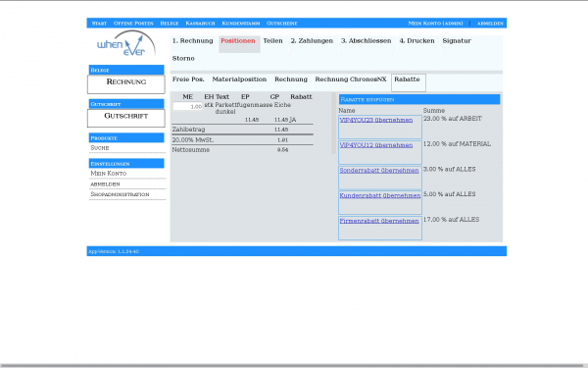Click abmelden in the top bar
Viewport: 588px width, 368px height.
pos(490,24)
